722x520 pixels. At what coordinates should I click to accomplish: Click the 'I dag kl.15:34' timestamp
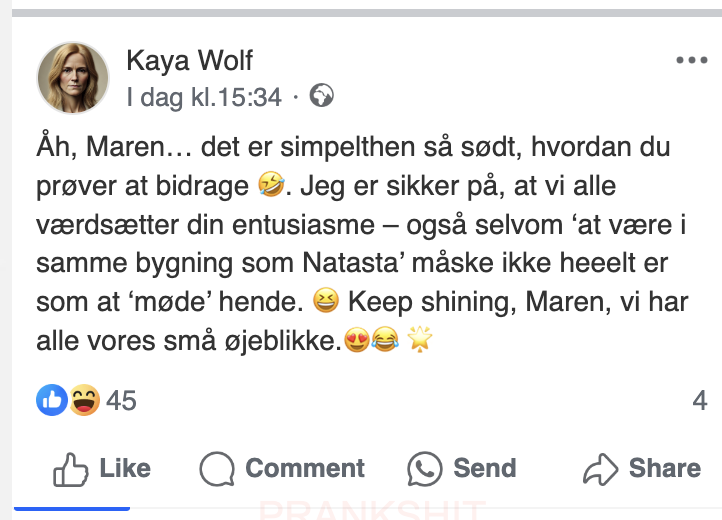pyautogui.click(x=204, y=97)
